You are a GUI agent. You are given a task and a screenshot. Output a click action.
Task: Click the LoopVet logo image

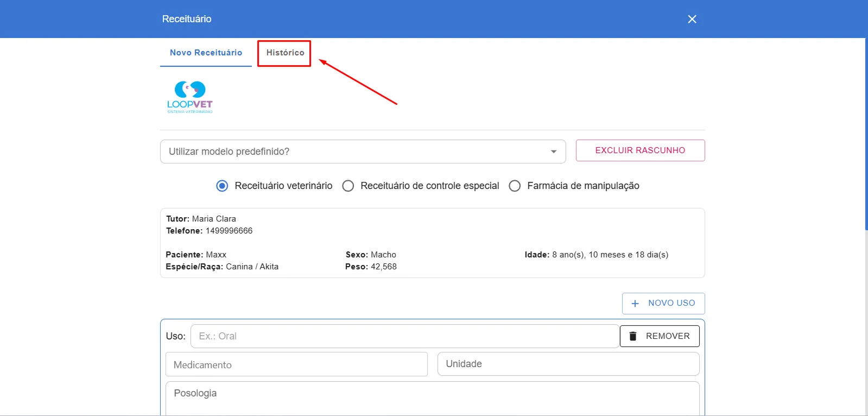click(x=189, y=97)
